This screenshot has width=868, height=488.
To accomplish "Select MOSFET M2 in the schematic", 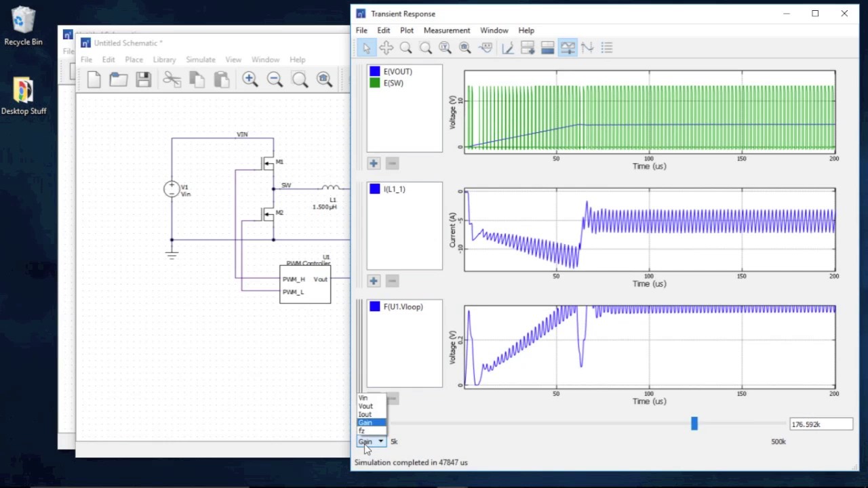I will [x=269, y=213].
